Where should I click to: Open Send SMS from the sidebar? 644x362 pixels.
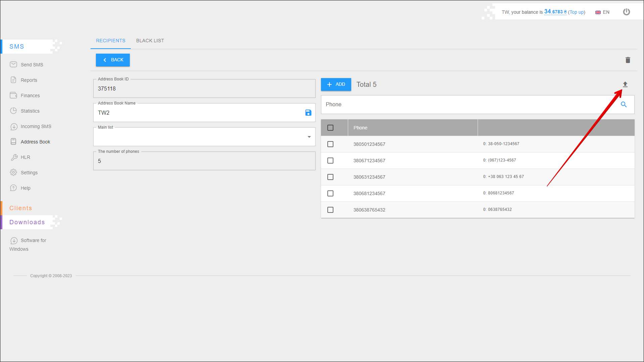pyautogui.click(x=32, y=65)
